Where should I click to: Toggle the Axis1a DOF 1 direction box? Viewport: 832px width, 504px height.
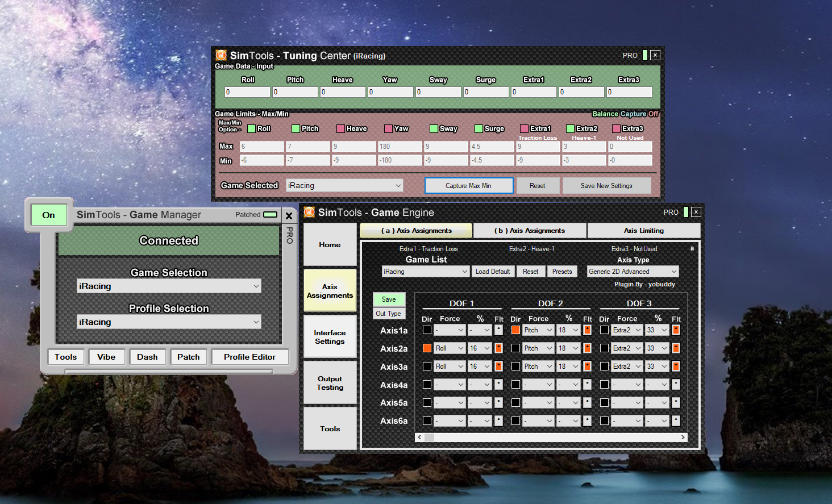click(427, 330)
